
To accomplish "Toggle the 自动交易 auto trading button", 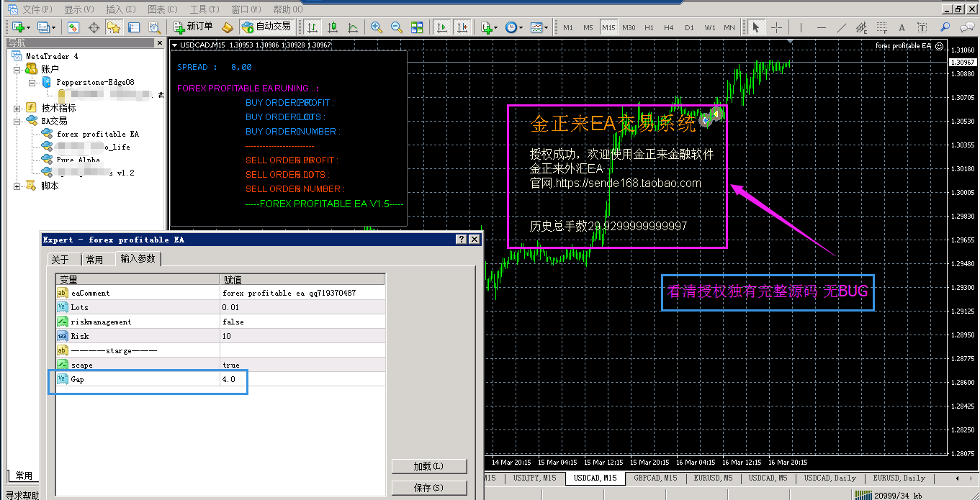I will tap(266, 27).
